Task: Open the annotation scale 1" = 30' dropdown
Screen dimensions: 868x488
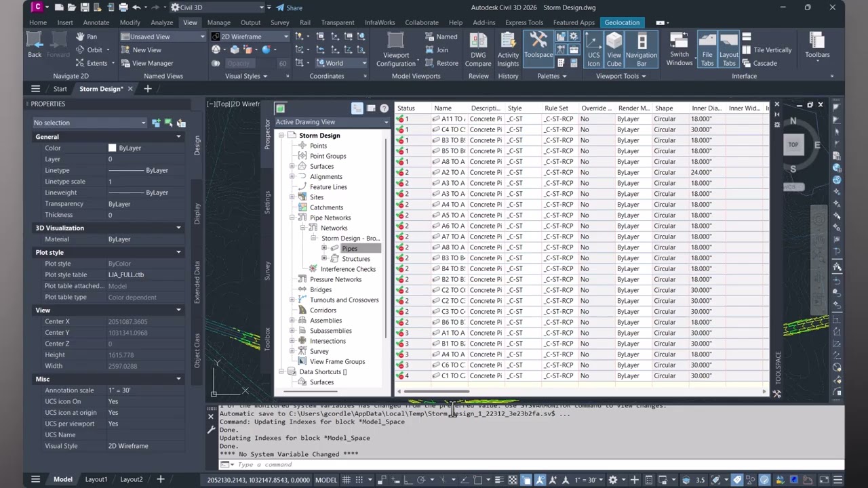Action: click(x=588, y=480)
